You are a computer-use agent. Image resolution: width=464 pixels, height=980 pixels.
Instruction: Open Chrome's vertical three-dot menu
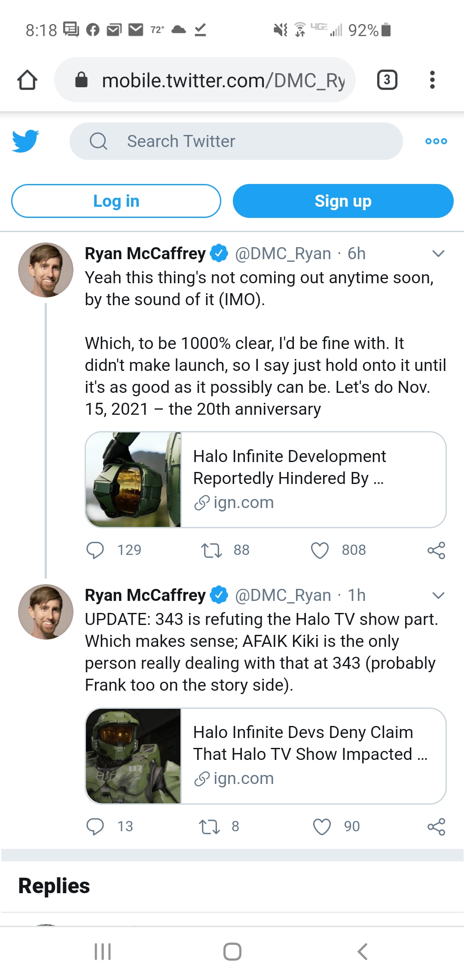pyautogui.click(x=432, y=80)
